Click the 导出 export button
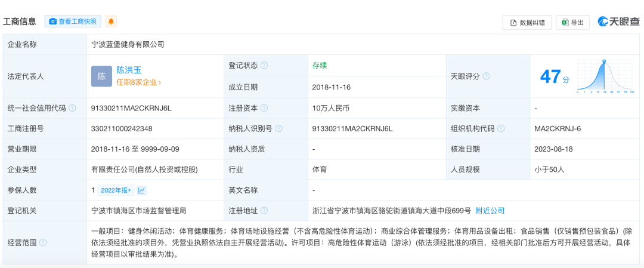The width and height of the screenshot is (644, 268). (572, 23)
